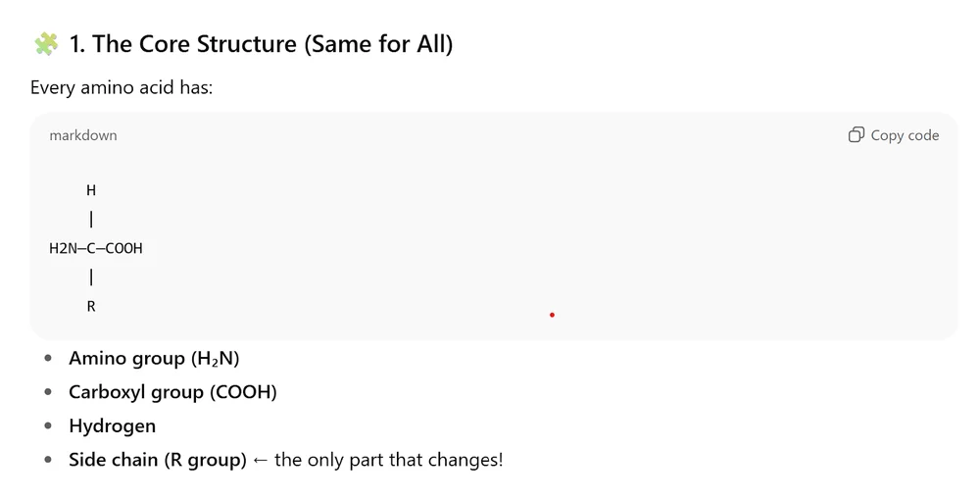Image resolution: width=980 pixels, height=499 pixels.
Task: Click the bullet dot beside Hydrogen
Action: coord(49,425)
